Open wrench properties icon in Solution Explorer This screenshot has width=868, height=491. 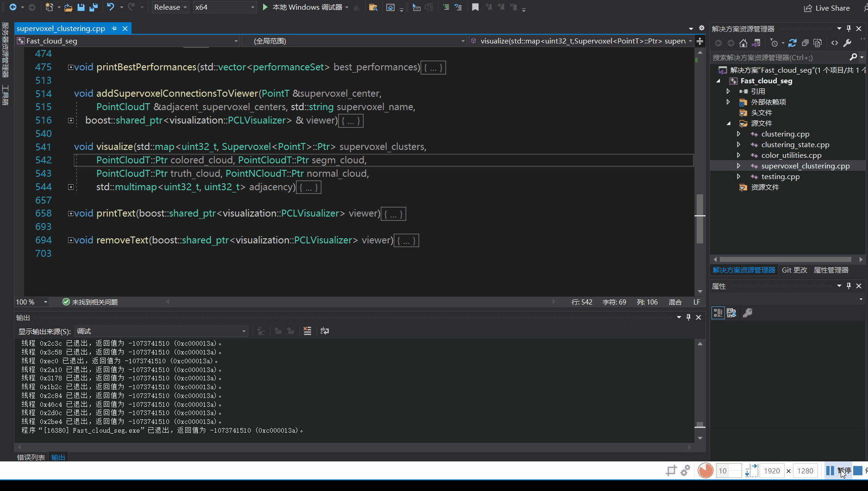(x=847, y=43)
